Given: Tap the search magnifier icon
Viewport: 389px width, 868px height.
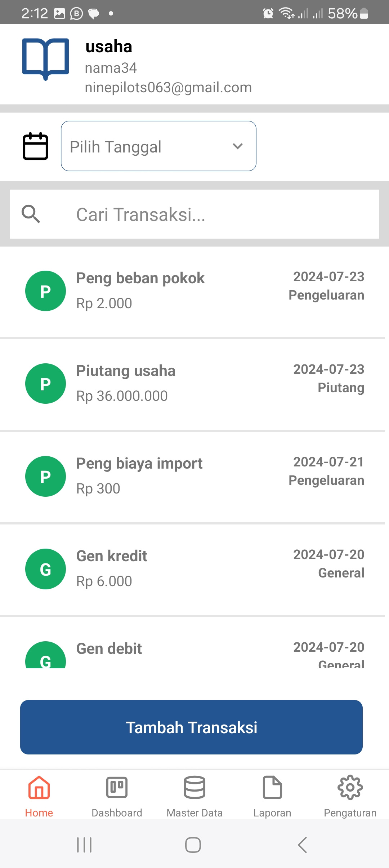Looking at the screenshot, I should tap(31, 214).
